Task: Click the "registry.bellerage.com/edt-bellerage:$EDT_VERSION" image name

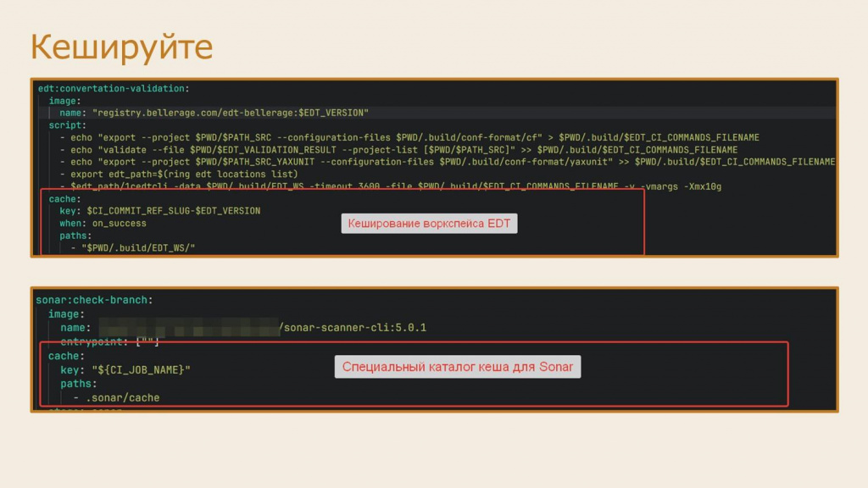Action: pyautogui.click(x=231, y=113)
